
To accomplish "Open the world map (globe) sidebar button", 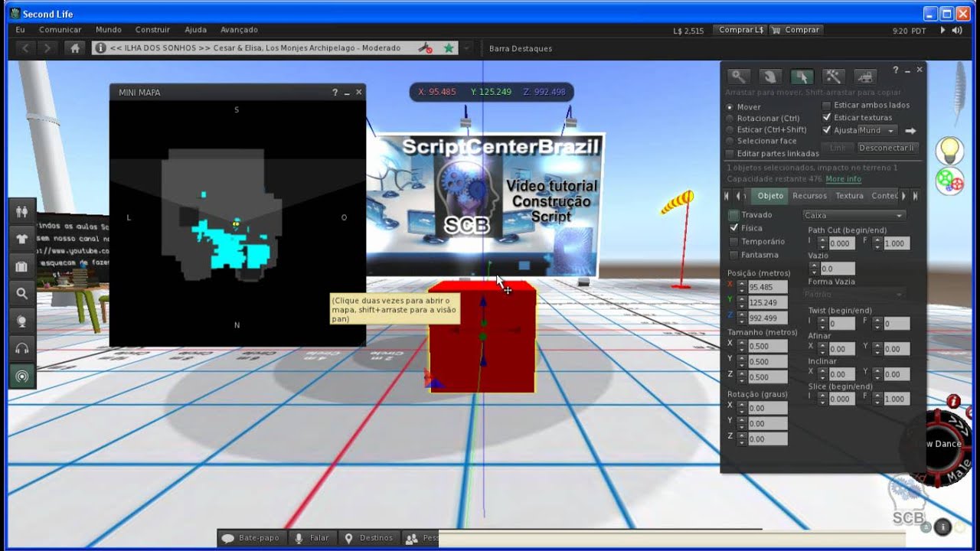I will click(21, 321).
